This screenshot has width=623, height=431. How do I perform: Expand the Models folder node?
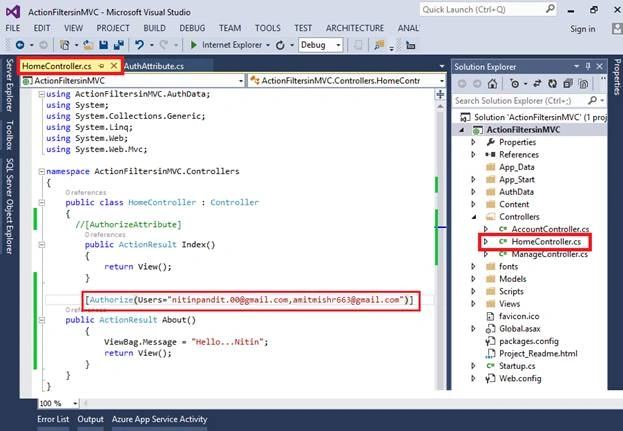click(x=473, y=279)
